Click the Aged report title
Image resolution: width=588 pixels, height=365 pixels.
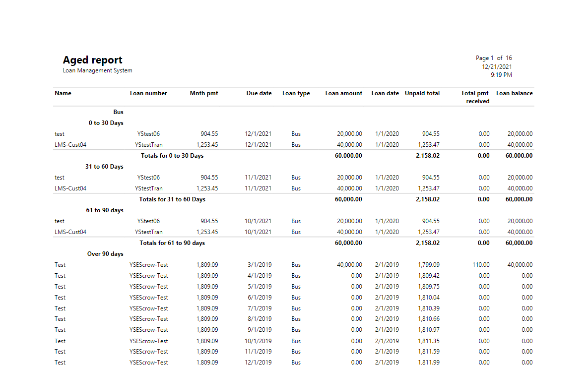tap(92, 60)
